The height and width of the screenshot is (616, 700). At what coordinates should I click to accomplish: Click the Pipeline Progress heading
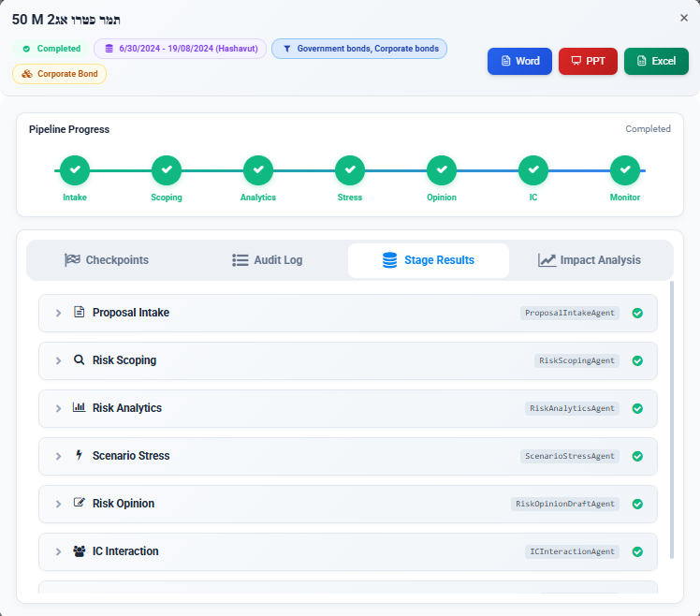69,129
